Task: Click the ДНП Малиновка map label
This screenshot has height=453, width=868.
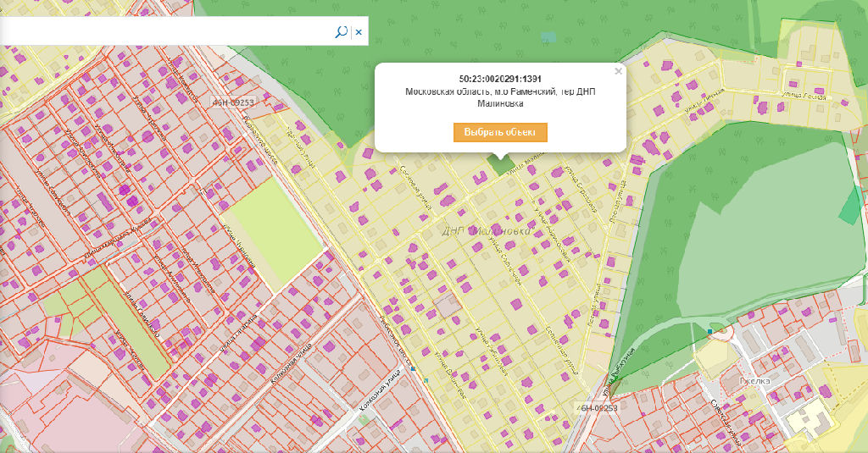Action: point(487,230)
